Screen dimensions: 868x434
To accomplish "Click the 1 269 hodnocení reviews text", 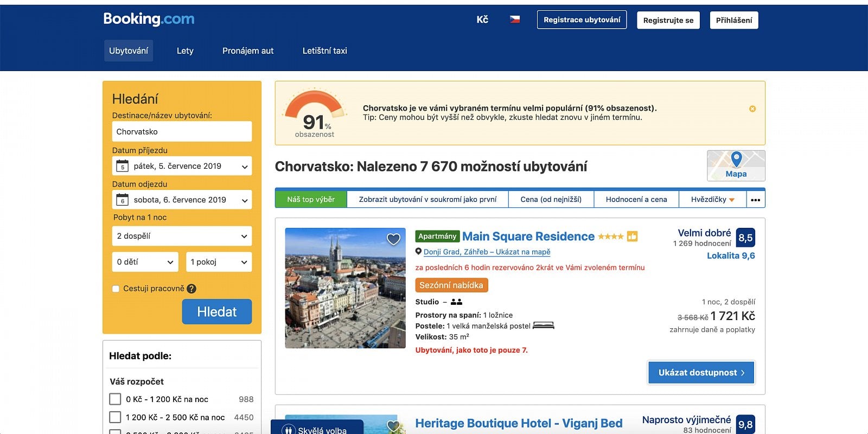I will coord(702,244).
